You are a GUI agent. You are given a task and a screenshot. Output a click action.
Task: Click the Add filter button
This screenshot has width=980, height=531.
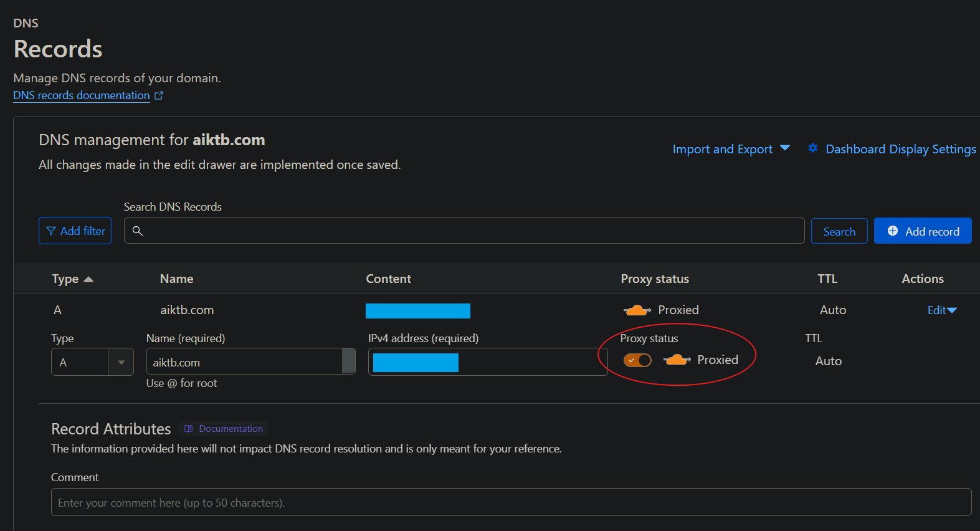click(75, 231)
